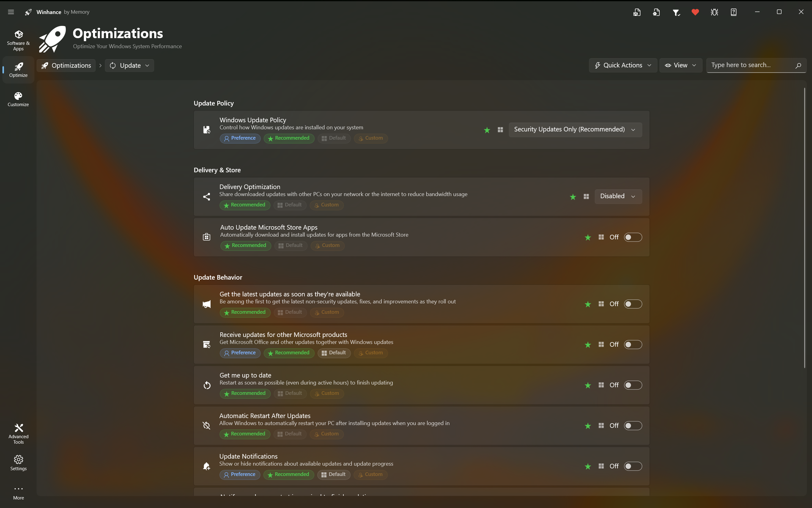Click the Optimizations breadcrumb item

click(66, 66)
